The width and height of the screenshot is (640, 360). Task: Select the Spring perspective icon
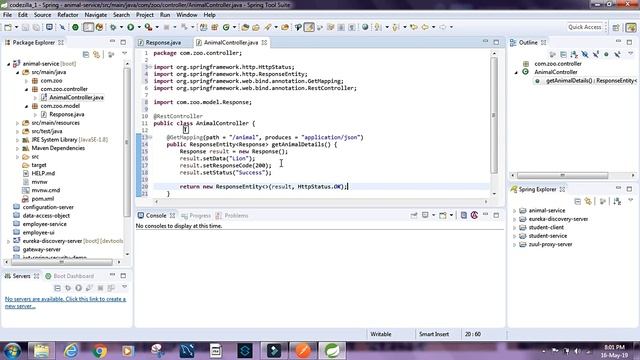coord(631,27)
